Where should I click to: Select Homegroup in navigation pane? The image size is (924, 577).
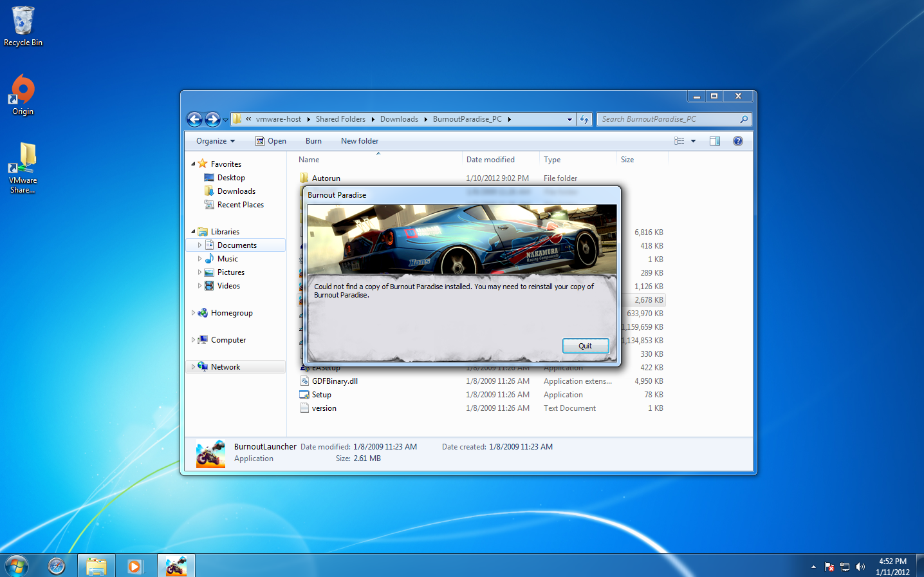232,313
